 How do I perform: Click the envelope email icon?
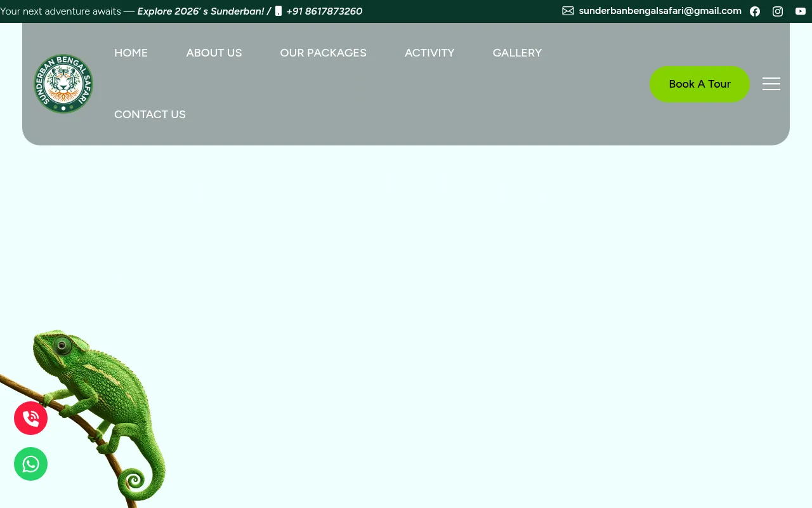(568, 11)
